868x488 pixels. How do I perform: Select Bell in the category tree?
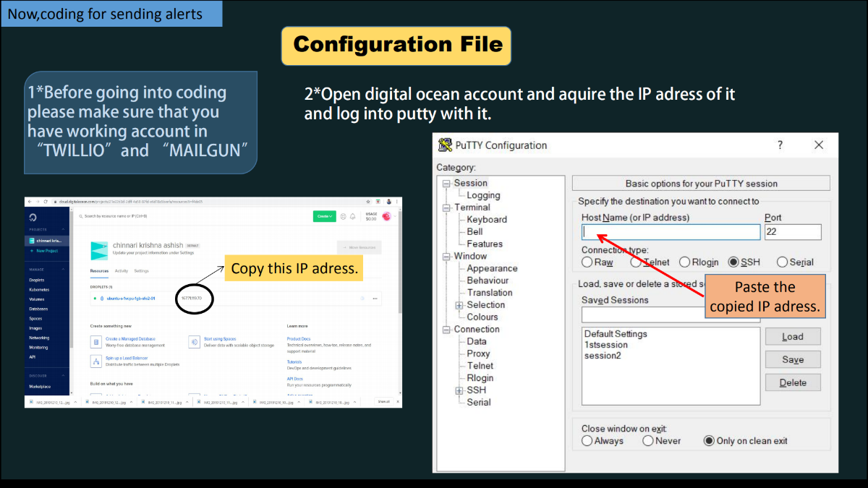(475, 232)
